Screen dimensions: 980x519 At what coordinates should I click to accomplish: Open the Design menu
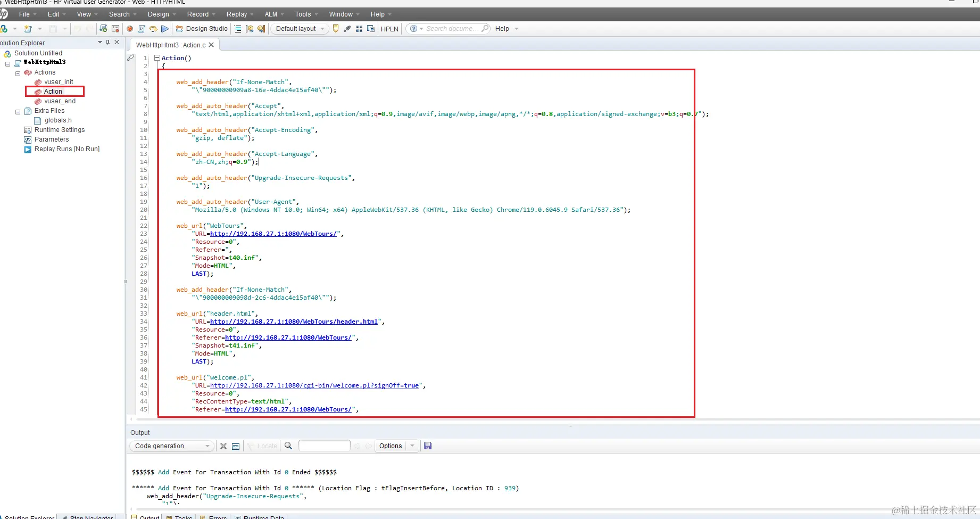(159, 14)
